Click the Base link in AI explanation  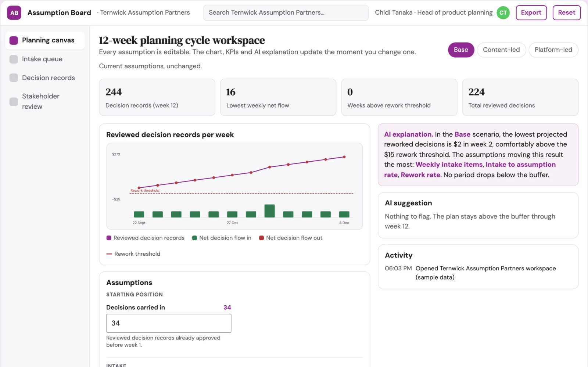[x=462, y=134]
